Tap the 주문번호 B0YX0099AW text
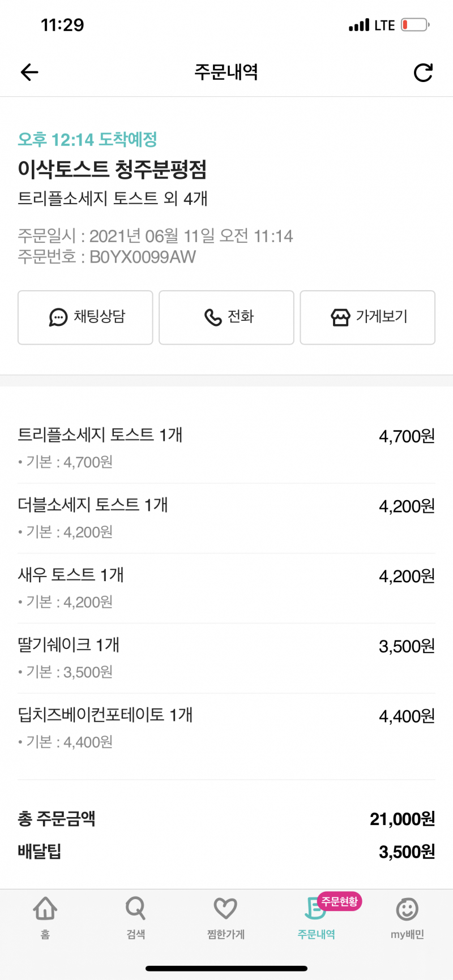 click(x=107, y=257)
